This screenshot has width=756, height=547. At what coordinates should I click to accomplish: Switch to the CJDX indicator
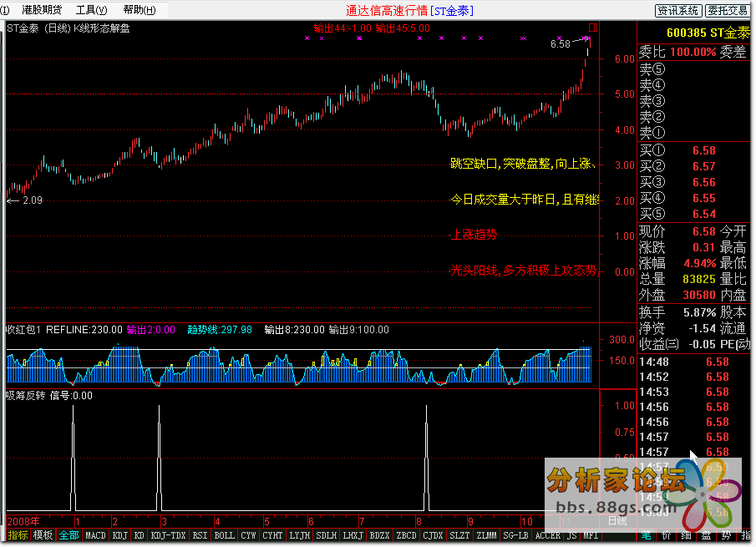click(433, 535)
